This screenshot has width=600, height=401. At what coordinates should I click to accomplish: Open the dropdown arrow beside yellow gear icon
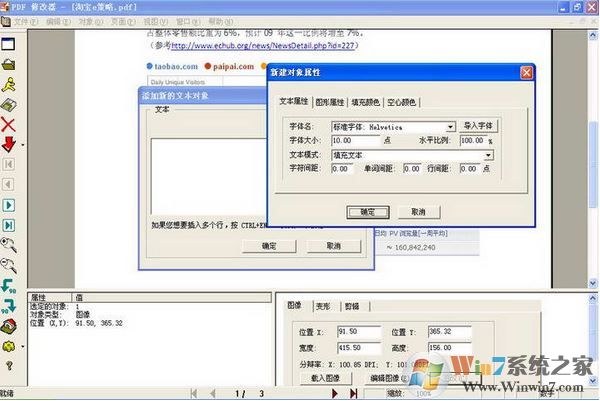tap(23, 347)
